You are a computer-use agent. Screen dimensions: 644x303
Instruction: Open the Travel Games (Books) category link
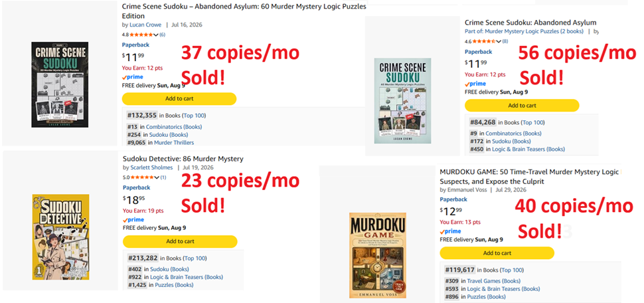[494, 281]
